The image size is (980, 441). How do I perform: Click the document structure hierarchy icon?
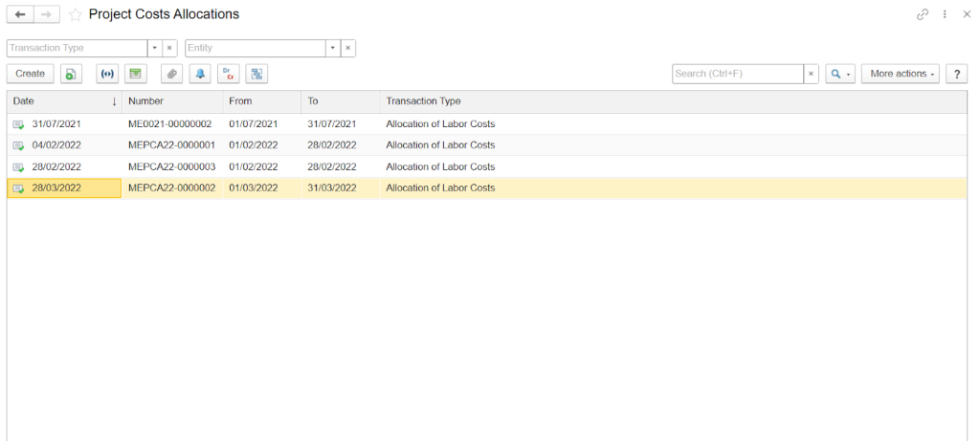pyautogui.click(x=256, y=74)
